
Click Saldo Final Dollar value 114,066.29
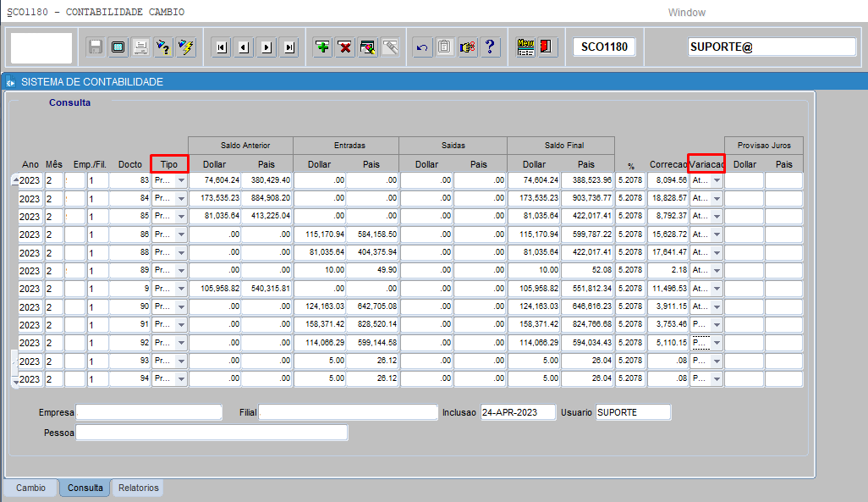coord(534,343)
